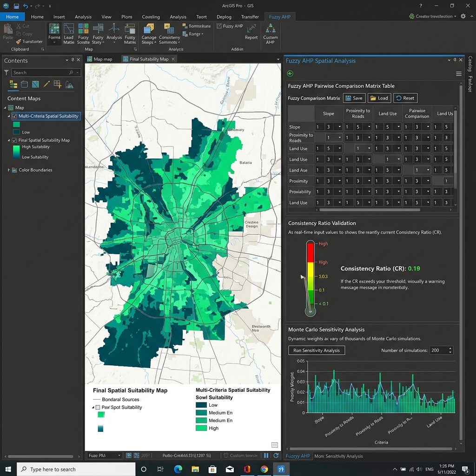Open the Fusry Matrix ribbon tool
Image resolution: width=476 pixels, height=476 pixels.
tap(130, 33)
